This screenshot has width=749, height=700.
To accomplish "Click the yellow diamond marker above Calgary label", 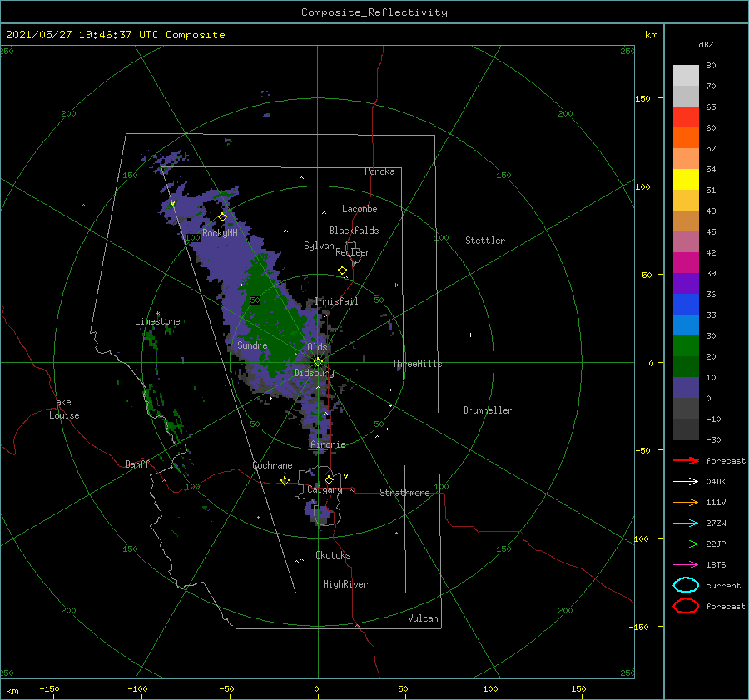I will click(329, 479).
